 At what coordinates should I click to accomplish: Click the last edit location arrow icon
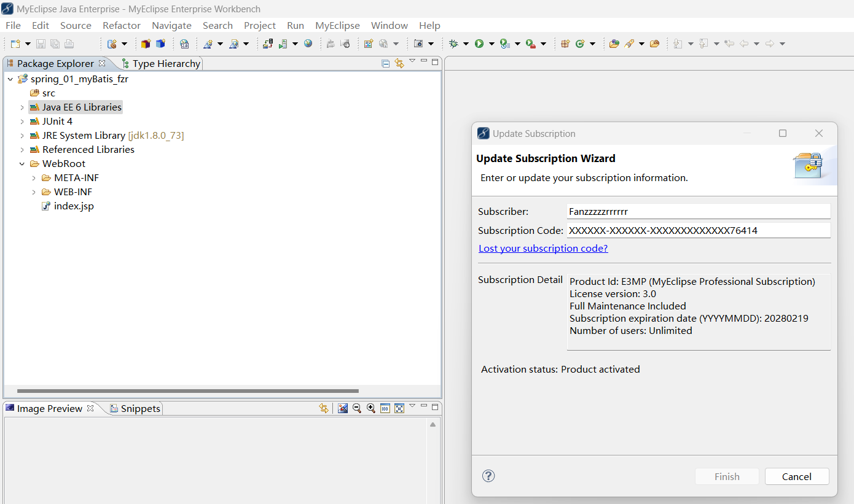click(729, 44)
